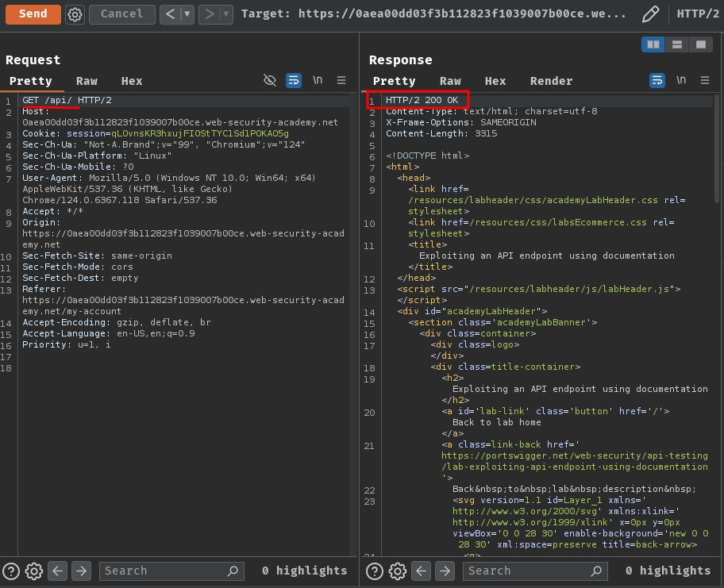The image size is (724, 588).
Task: Go to next request in history
Action: tap(209, 13)
